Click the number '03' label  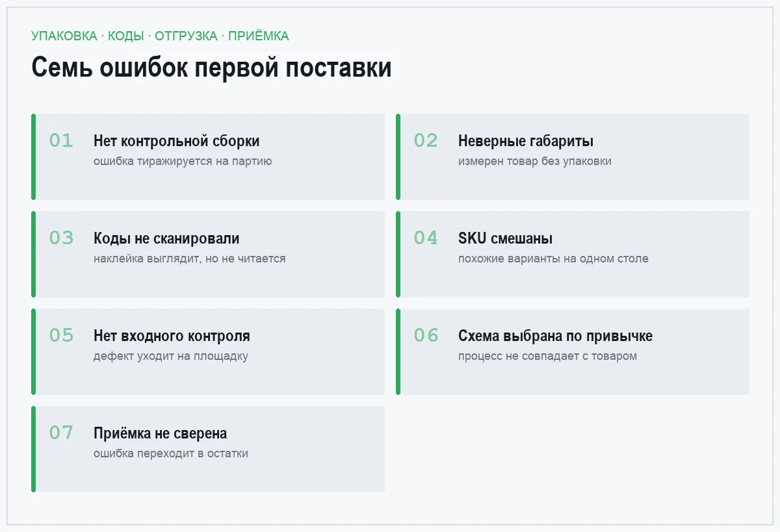(x=62, y=238)
